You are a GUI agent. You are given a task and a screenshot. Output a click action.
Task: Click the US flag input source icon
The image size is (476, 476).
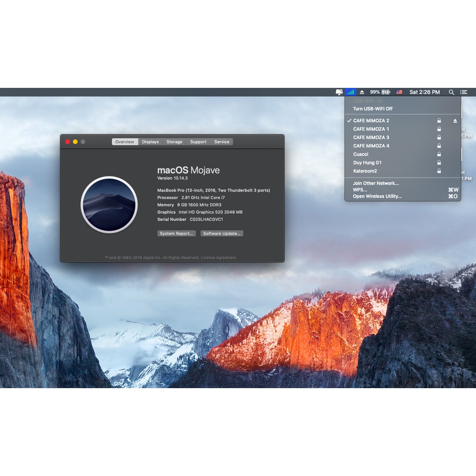[399, 92]
